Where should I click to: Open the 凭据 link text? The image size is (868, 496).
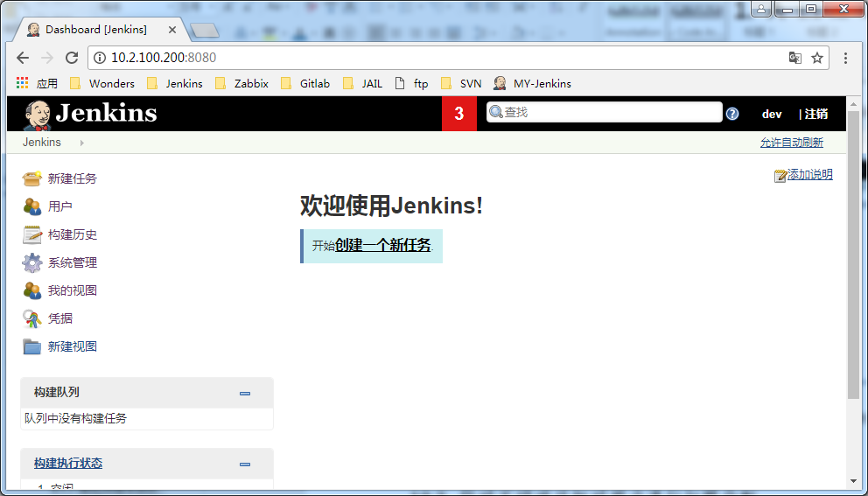(x=59, y=318)
